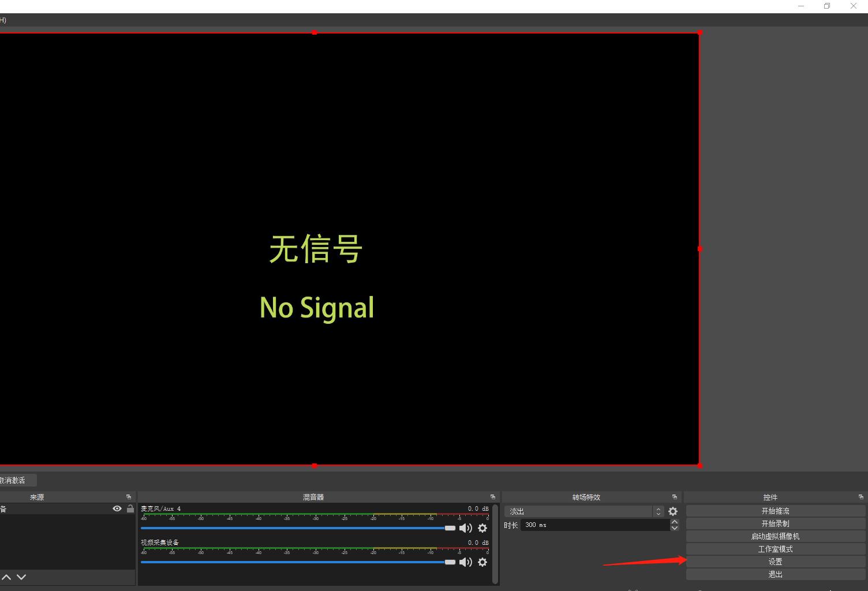Click the mixer panel pop-out icon

493,496
